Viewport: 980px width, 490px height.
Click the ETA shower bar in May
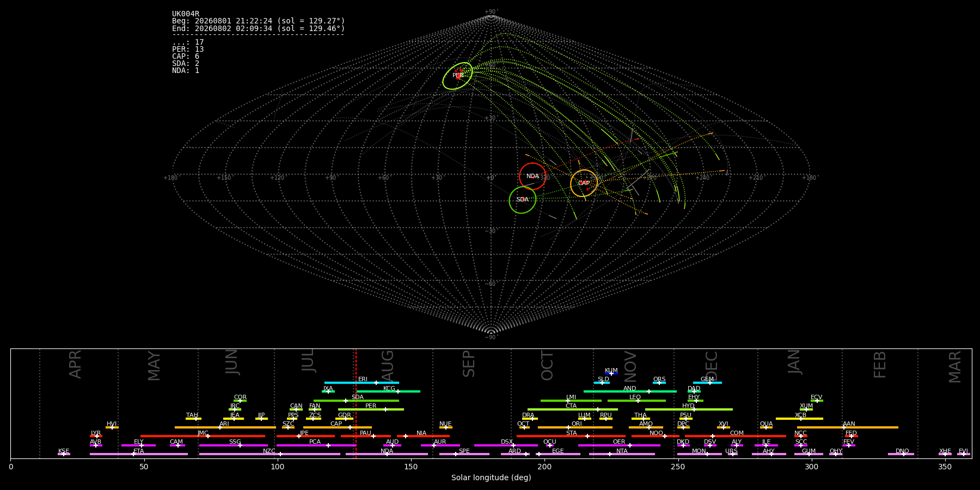139,454
